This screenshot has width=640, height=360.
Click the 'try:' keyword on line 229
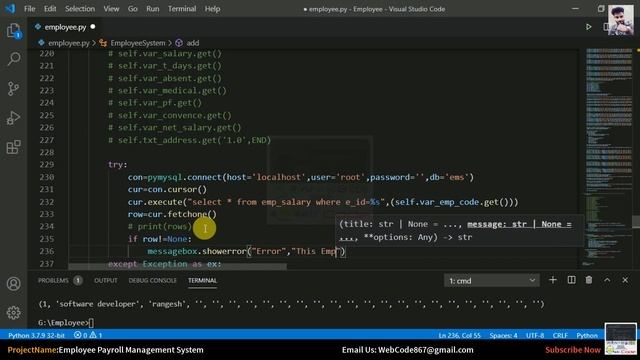[x=118, y=164]
